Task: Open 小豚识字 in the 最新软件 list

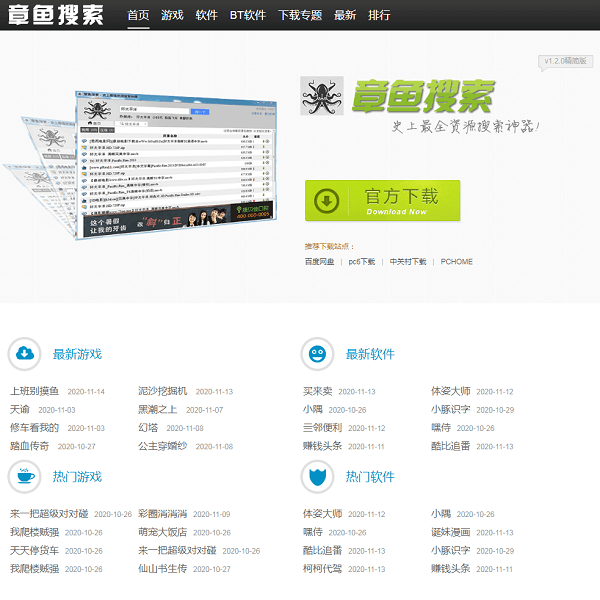Action: pos(451,409)
